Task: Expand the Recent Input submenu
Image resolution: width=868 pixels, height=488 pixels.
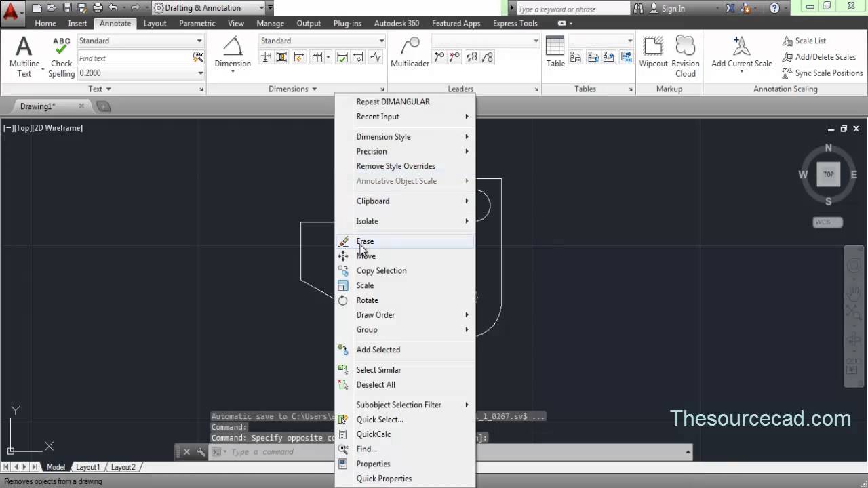Action: [x=378, y=117]
